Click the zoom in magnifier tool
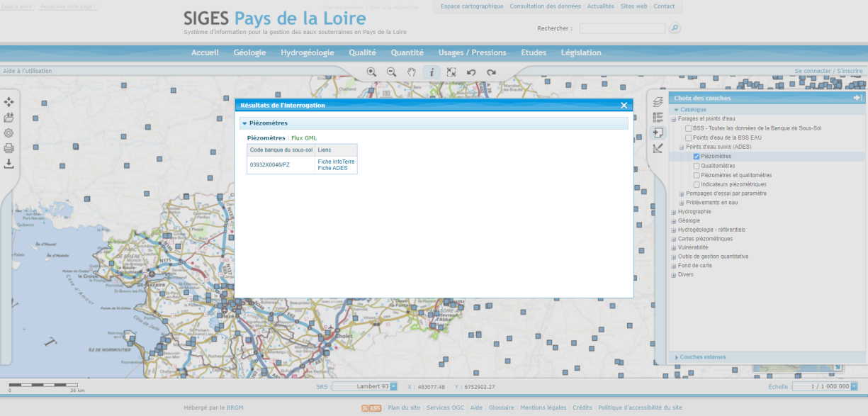 [x=371, y=72]
